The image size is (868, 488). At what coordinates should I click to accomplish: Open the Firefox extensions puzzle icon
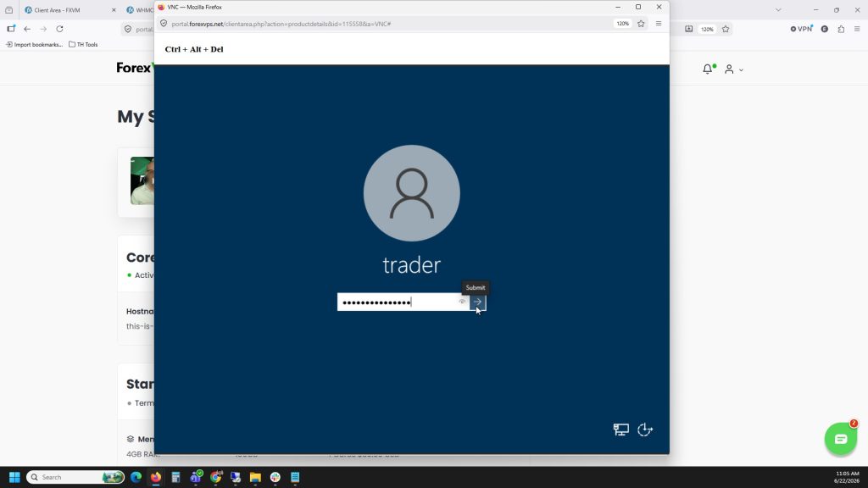pyautogui.click(x=841, y=29)
